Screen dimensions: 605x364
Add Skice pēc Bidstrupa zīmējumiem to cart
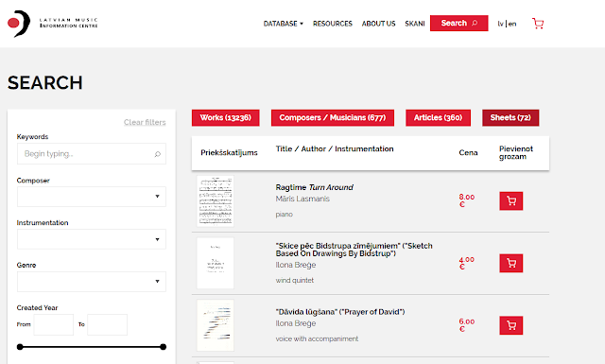pyautogui.click(x=511, y=263)
